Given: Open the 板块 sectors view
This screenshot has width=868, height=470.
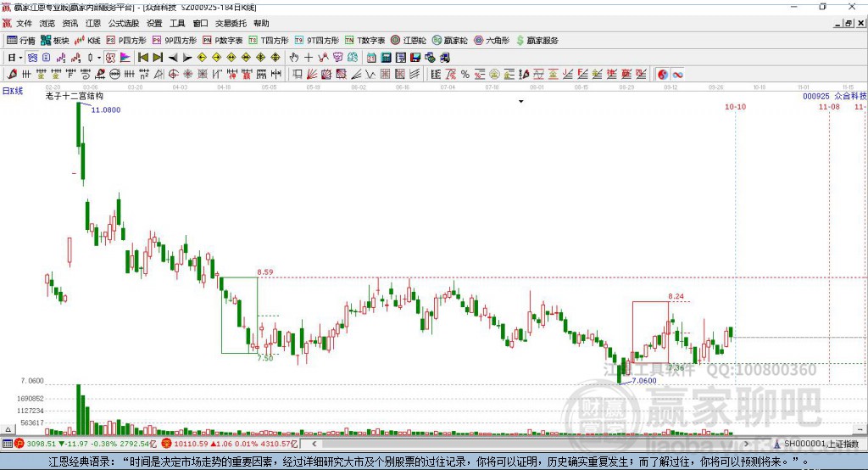Looking at the screenshot, I should point(55,41).
